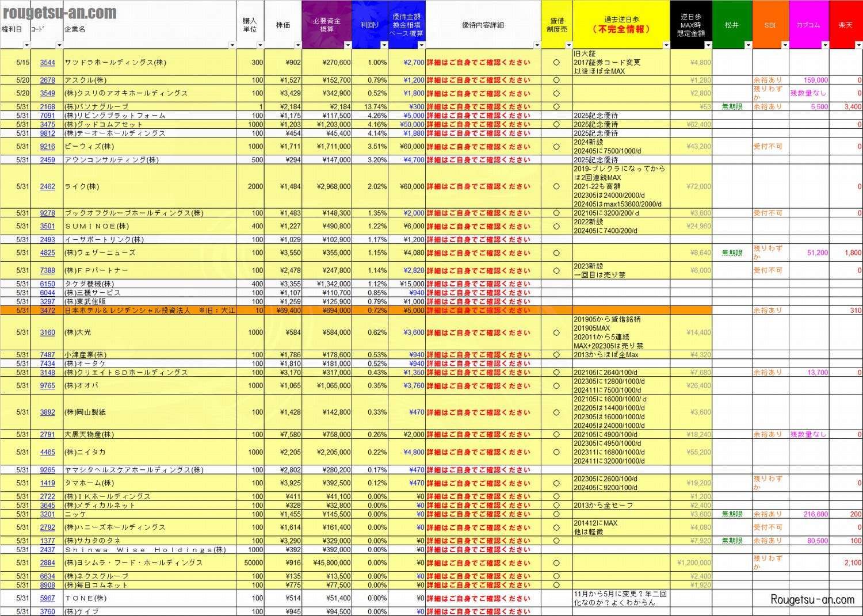Select the (株)ウェザーニューズ company cell
This screenshot has width=863, height=616.
(150, 252)
